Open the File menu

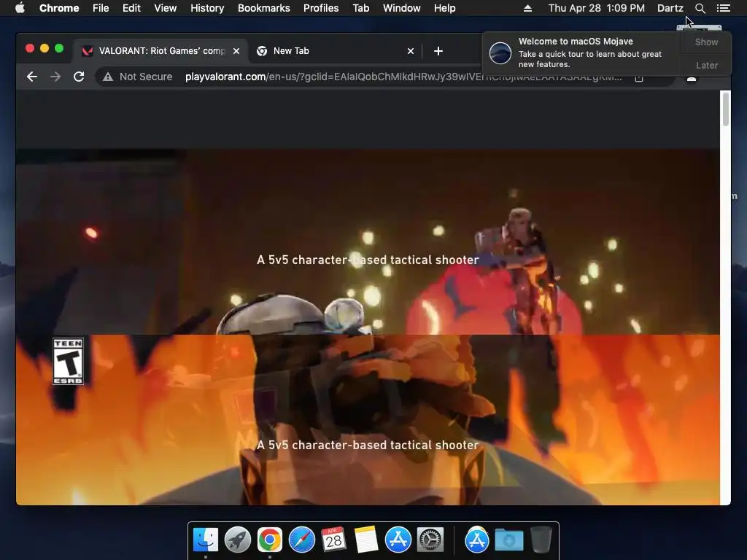[x=101, y=8]
